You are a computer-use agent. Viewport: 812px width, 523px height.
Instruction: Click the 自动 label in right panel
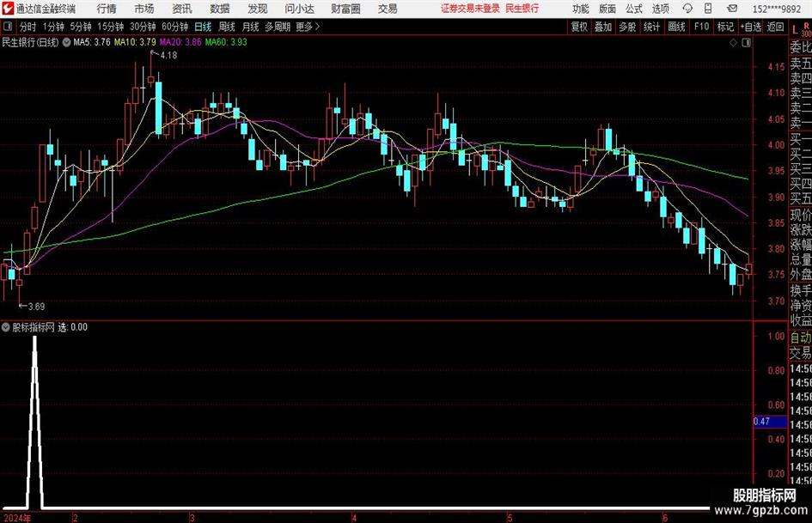click(x=801, y=338)
